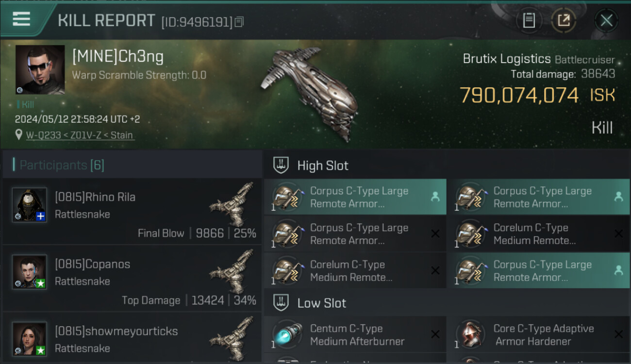631x364 pixels.
Task: Click the location pin icon near W-Q233
Action: [x=18, y=135]
